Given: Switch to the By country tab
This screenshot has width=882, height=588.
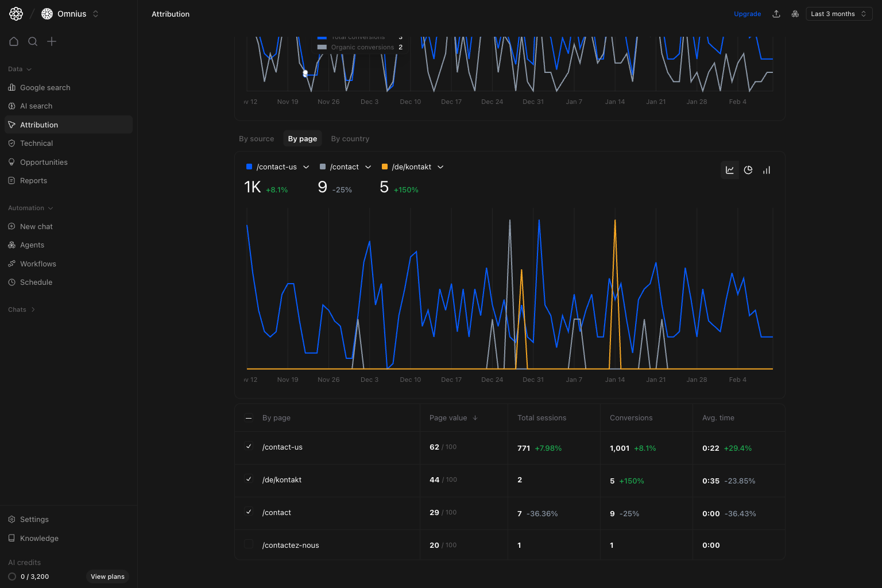Looking at the screenshot, I should coord(350,138).
